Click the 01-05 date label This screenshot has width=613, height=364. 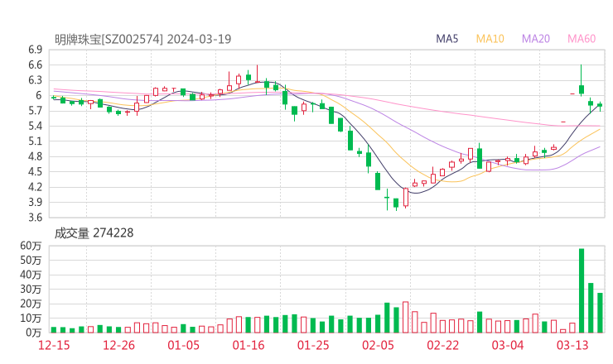183,345
